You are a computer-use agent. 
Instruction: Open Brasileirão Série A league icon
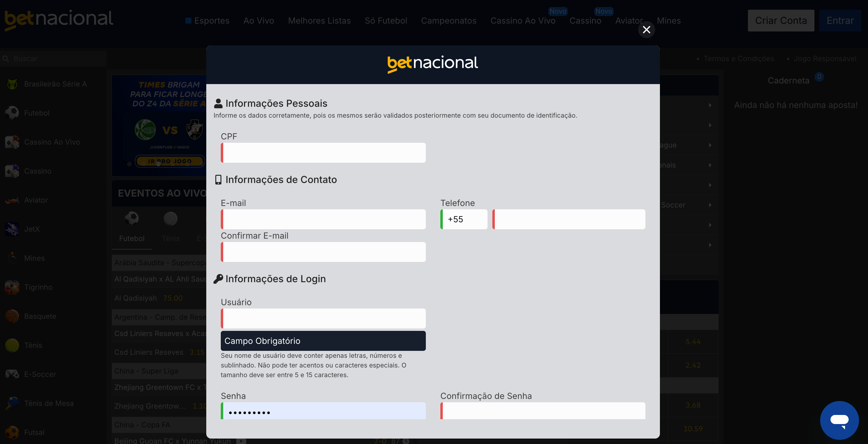[x=12, y=84]
